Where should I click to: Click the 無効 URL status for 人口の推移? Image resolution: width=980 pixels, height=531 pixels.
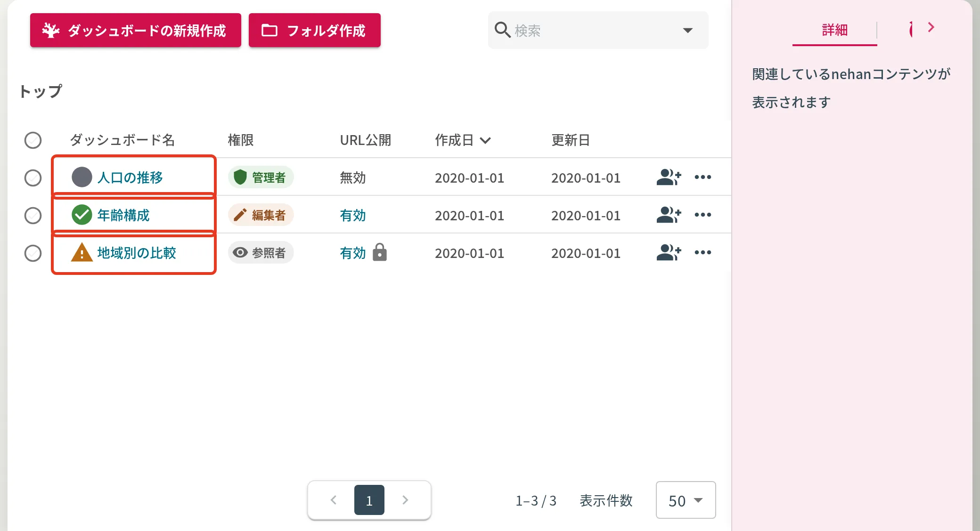[353, 178]
